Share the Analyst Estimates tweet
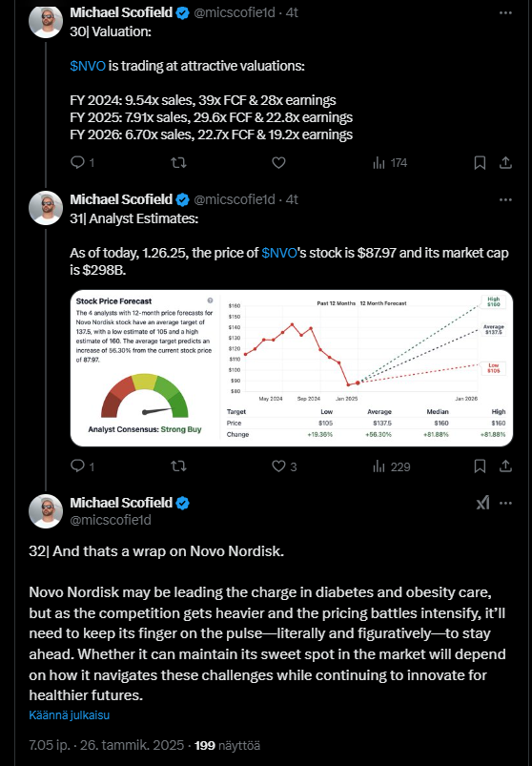Image resolution: width=532 pixels, height=766 pixels. [505, 466]
